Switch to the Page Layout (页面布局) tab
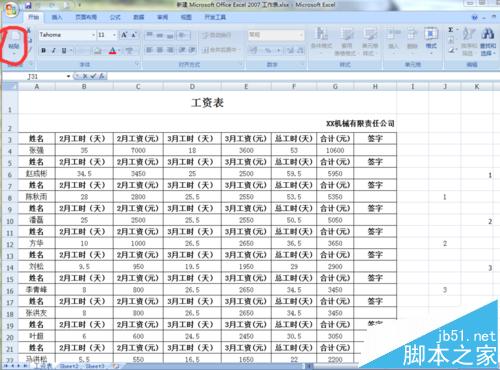 coord(86,17)
